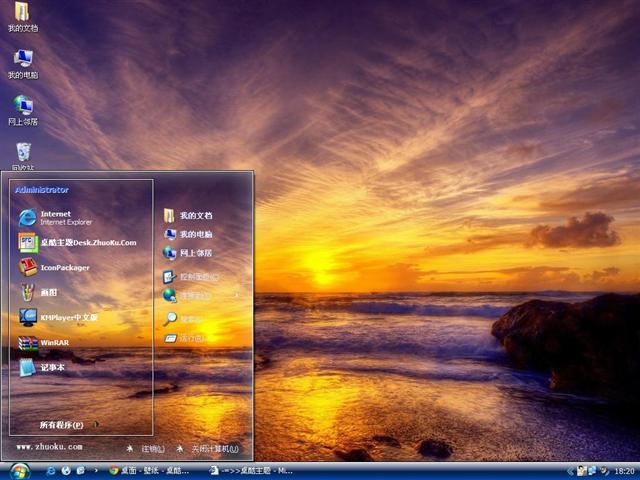The image size is (640, 480).
Task: Click the 注销(L) log off button
Action: [x=146, y=449]
